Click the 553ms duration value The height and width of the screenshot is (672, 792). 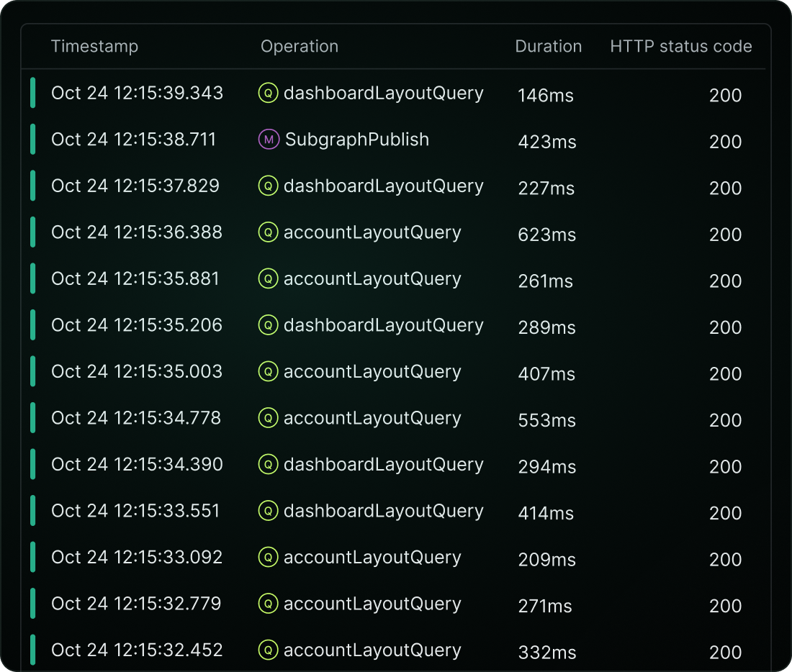coord(547,421)
